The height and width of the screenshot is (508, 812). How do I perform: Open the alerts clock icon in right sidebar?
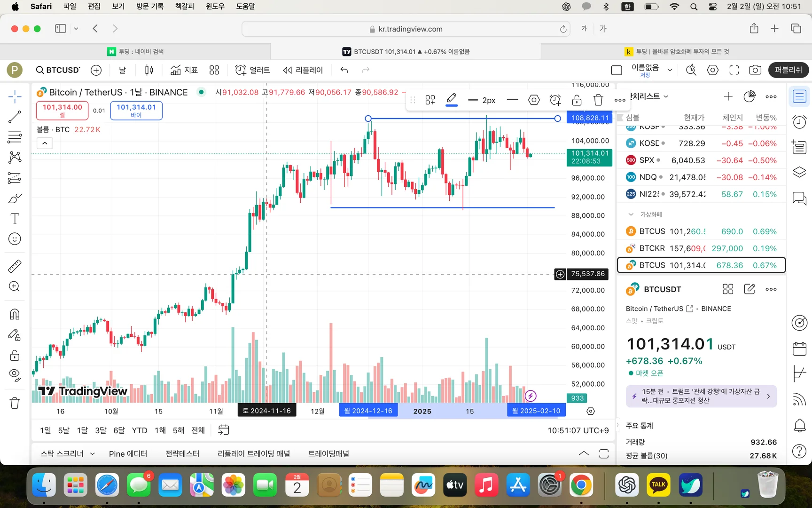pyautogui.click(x=799, y=122)
